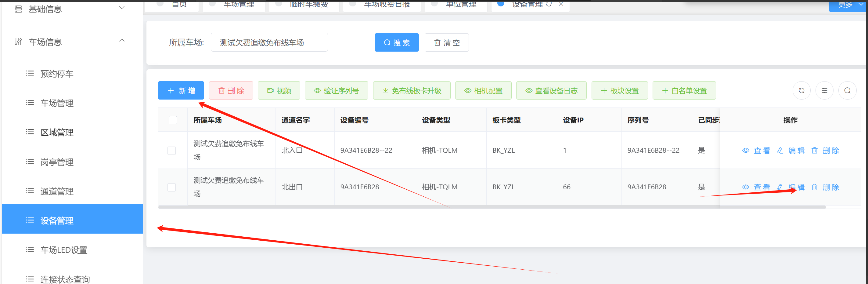The width and height of the screenshot is (868, 284).
Task: Click the 视频 button
Action: (279, 90)
